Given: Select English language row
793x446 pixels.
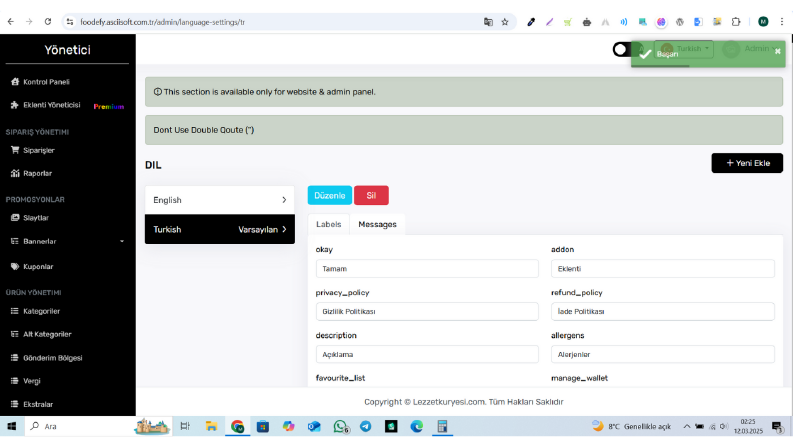Looking at the screenshot, I should click(219, 200).
